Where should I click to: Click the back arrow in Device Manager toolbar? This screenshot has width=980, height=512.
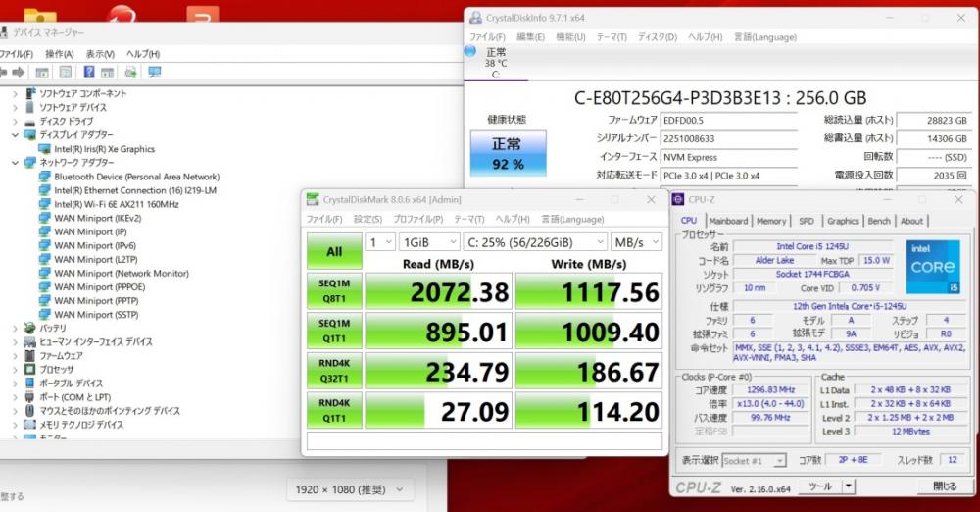[3, 72]
